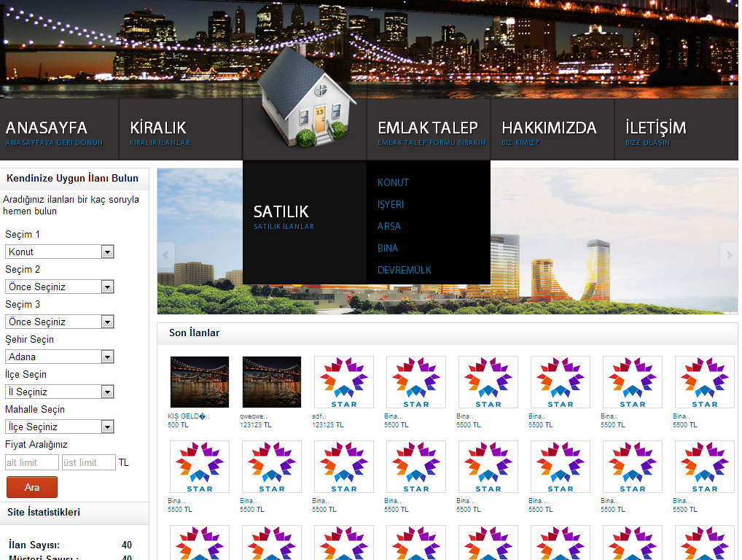Screen dimensions: 742x560
Task: Navigate to EMLAK TALEP page
Action: pos(428,129)
